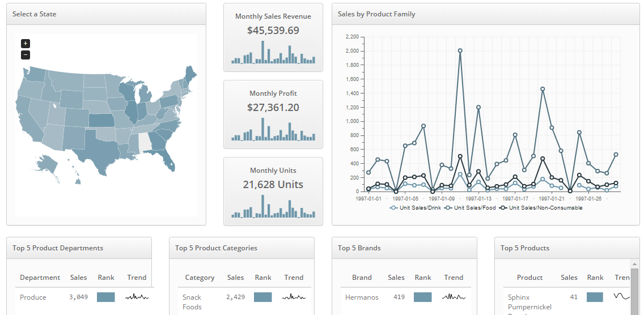Select Kansas on the state map
644x315 pixels.
click(101, 120)
